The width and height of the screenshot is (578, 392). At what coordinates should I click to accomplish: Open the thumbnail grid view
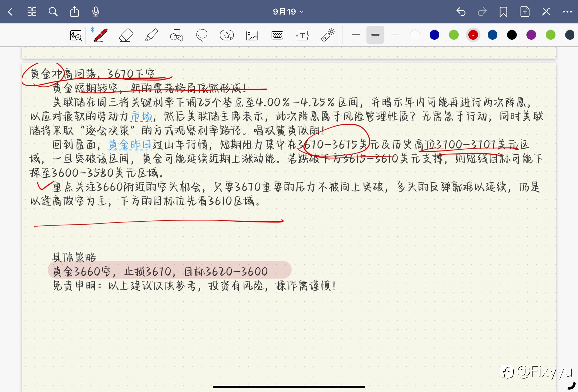pyautogui.click(x=32, y=12)
